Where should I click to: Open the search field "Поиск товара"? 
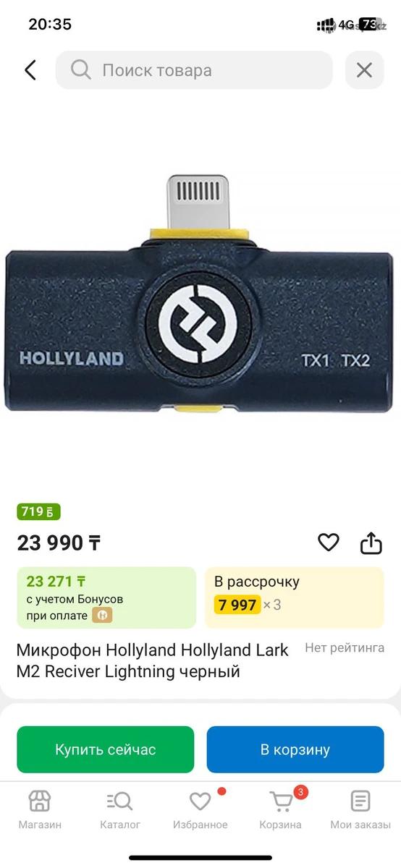click(194, 70)
